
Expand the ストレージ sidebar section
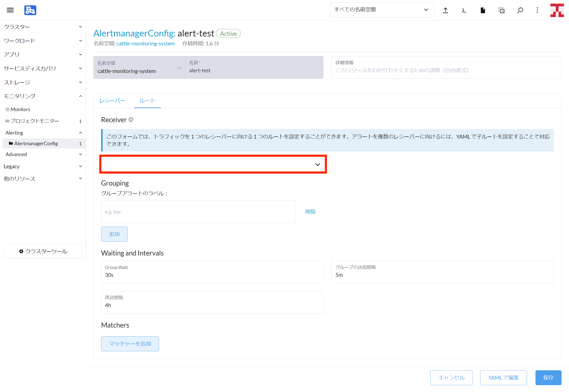tap(43, 82)
